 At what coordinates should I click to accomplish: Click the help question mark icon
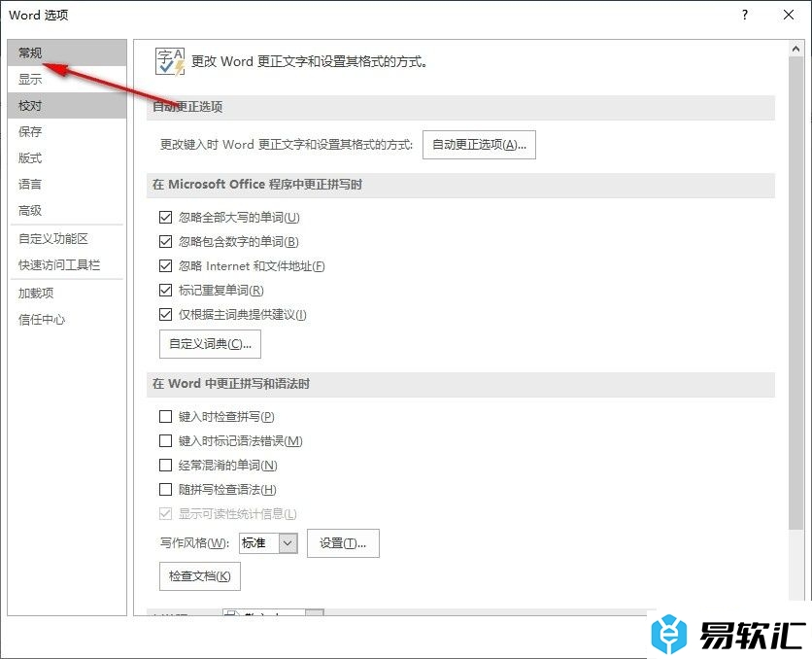(x=745, y=15)
